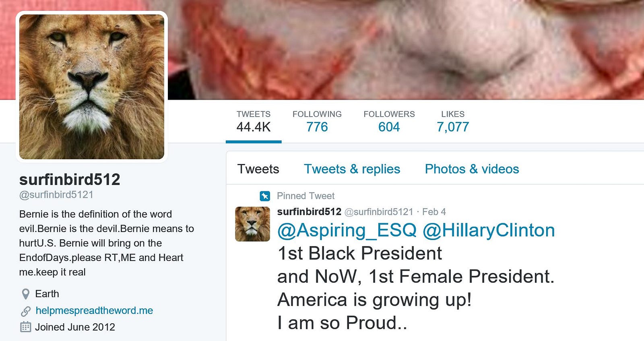Open the Feb 4 tweet timestamp
The image size is (644, 341).
tap(434, 212)
